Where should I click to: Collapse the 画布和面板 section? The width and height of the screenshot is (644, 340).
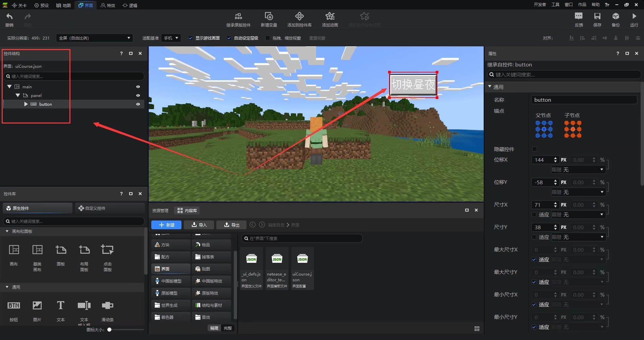[x=7, y=231]
